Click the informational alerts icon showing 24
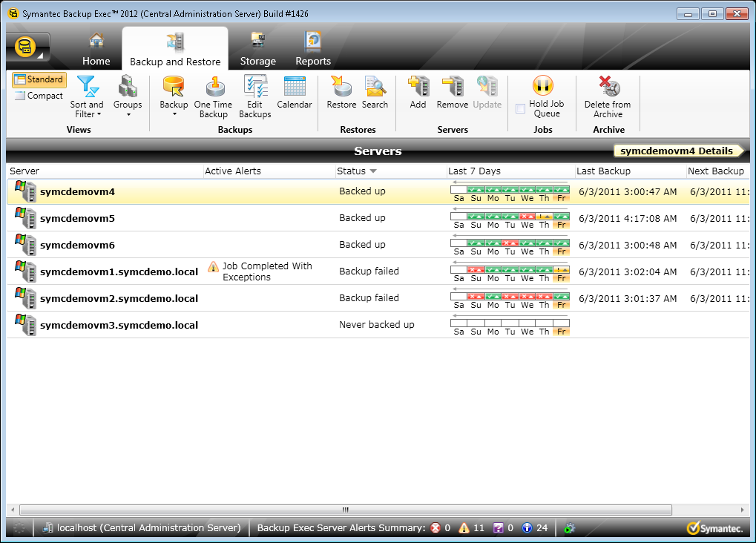 pyautogui.click(x=527, y=528)
